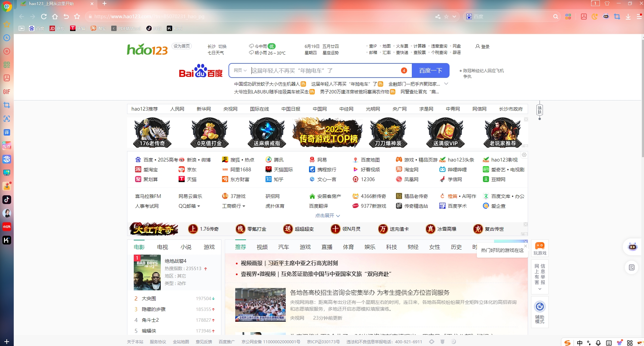
Task: Switch to the 小说 ranking tab
Action: [x=186, y=247]
